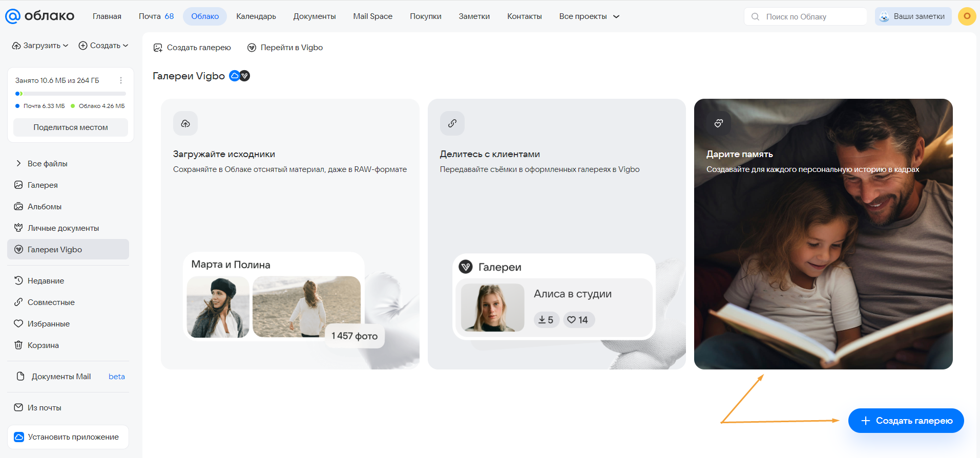The width and height of the screenshot is (980, 458).
Task: Open Заметки in top navigation
Action: (x=474, y=16)
